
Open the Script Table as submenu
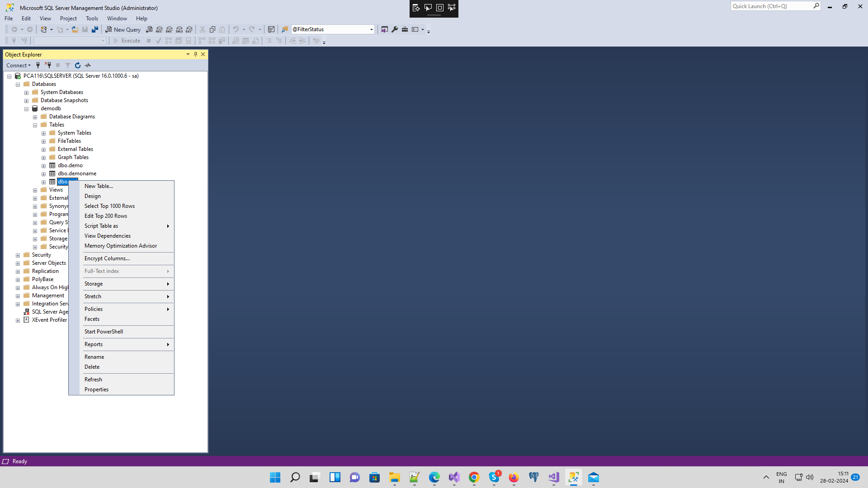[x=121, y=226]
